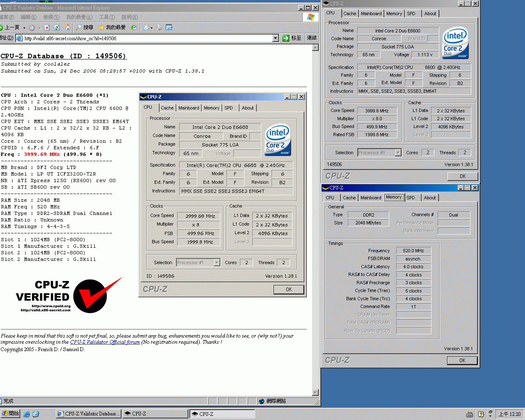The image size is (525, 420).
Task: Expand the address bar URL dropdown
Action: pyautogui.click(x=276, y=38)
